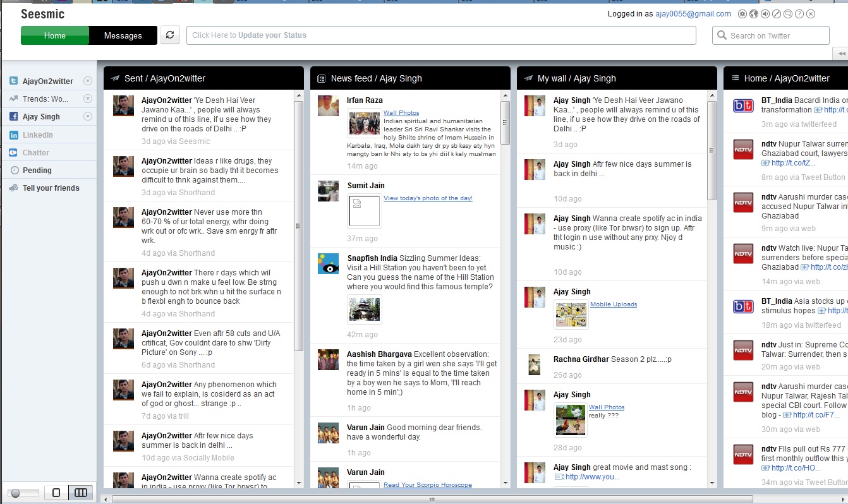Viewport: 848px width, 504px height.
Task: Open the http://www.you... link on My wall
Action: tap(593, 477)
